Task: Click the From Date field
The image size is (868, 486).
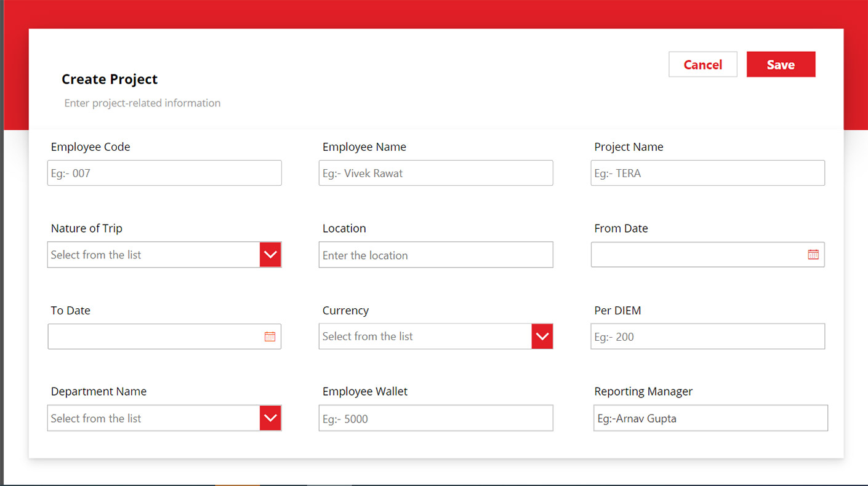Action: 708,255
